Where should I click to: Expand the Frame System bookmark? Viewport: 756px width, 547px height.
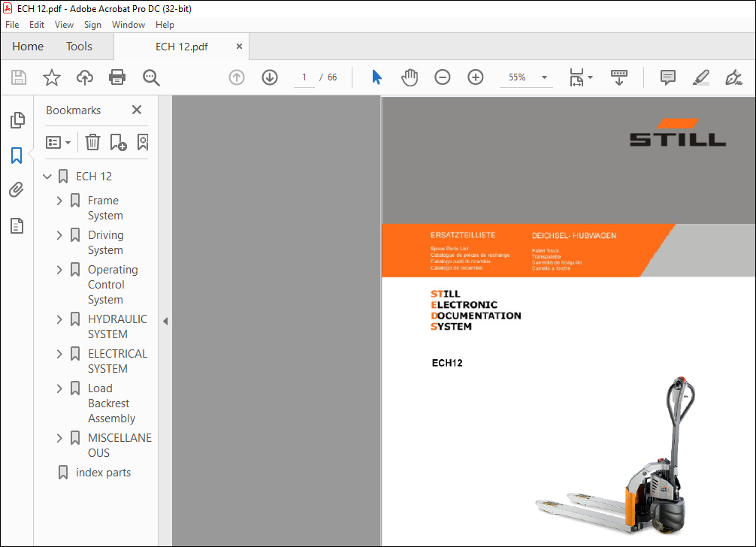[59, 201]
